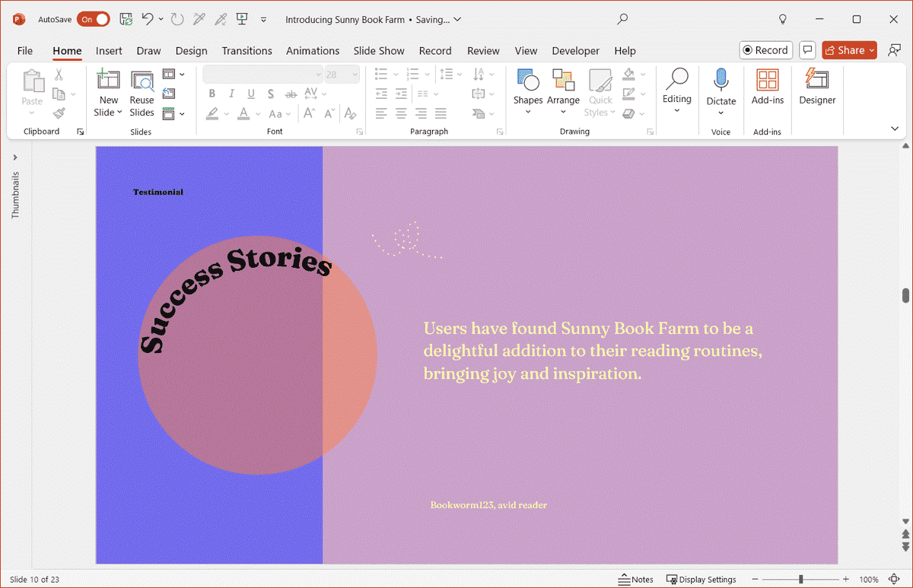The image size is (913, 588).
Task: Click Align Left in Paragraph group
Action: tap(381, 113)
